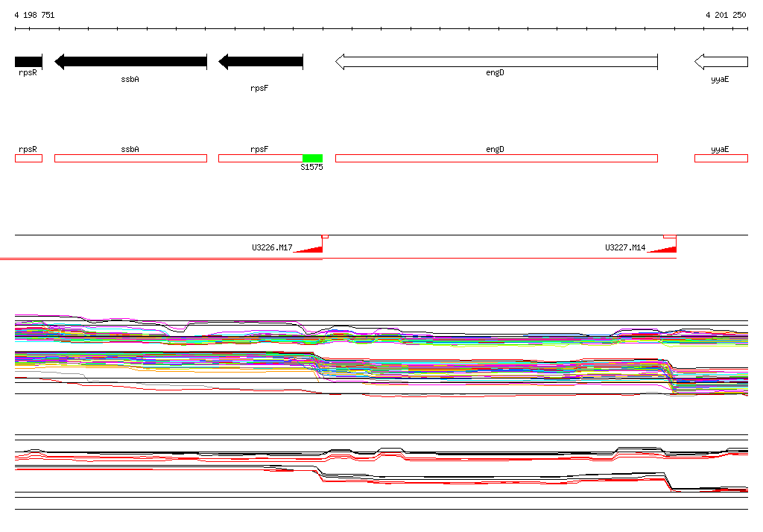Click the S1575 label text

click(311, 167)
